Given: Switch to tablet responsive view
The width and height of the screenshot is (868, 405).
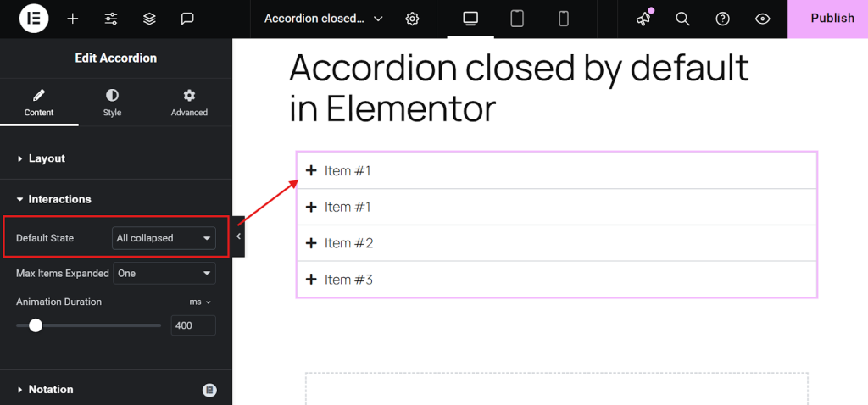Looking at the screenshot, I should 517,19.
